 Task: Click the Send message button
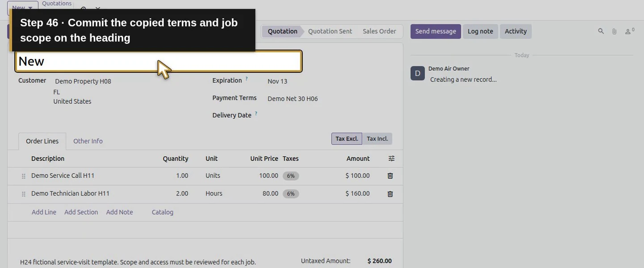click(x=436, y=31)
